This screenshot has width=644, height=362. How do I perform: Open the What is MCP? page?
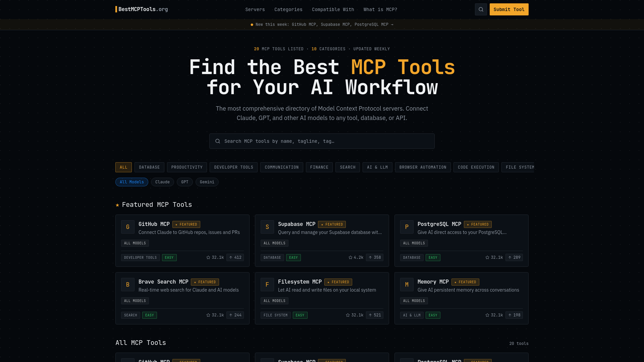[x=380, y=9]
